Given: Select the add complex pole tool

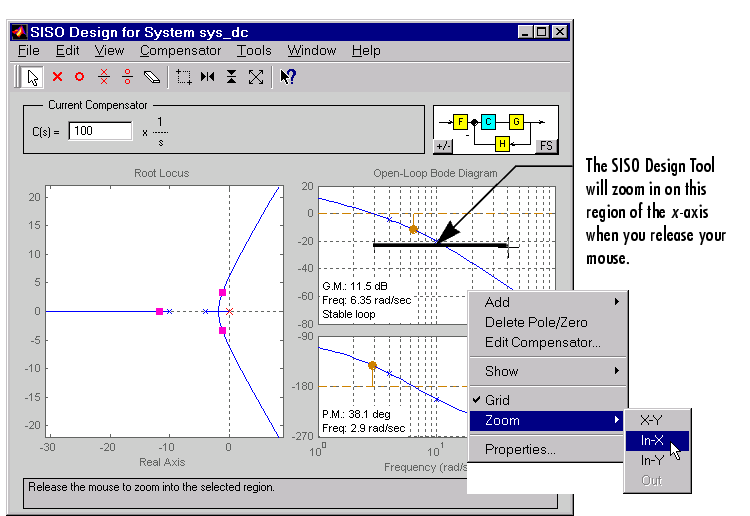Looking at the screenshot, I should coord(103,76).
